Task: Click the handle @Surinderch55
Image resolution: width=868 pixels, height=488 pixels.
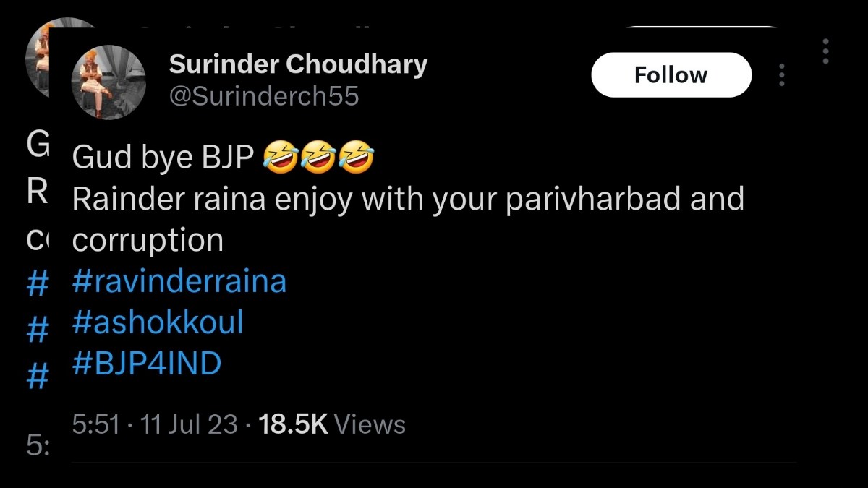Action: (265, 95)
